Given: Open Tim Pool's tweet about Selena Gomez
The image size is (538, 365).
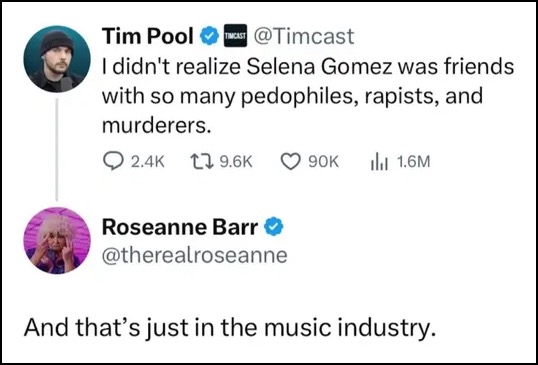Looking at the screenshot, I should click(x=308, y=97).
